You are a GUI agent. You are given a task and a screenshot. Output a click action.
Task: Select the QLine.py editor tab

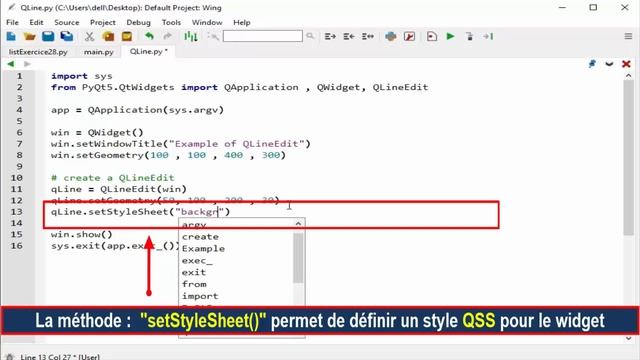point(149,51)
